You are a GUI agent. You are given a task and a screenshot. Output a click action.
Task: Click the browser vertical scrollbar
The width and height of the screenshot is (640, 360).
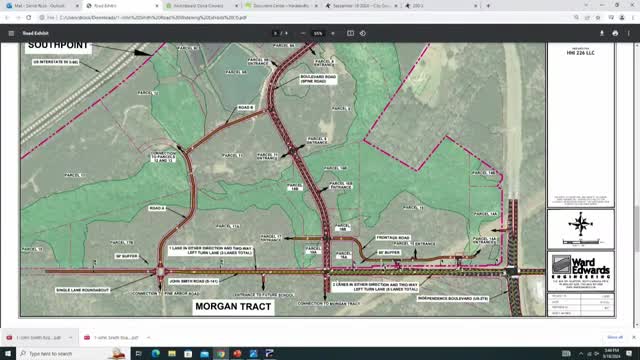(636, 184)
